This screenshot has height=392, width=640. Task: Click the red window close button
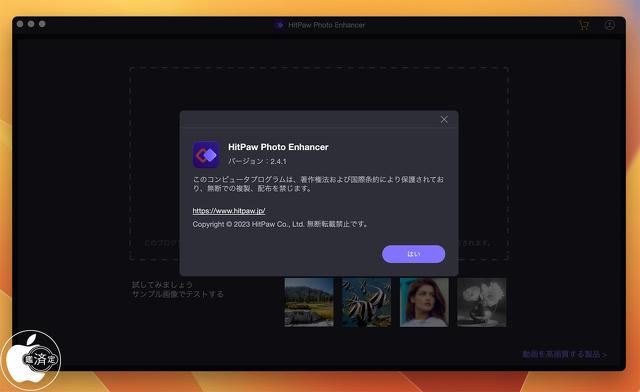(x=20, y=24)
